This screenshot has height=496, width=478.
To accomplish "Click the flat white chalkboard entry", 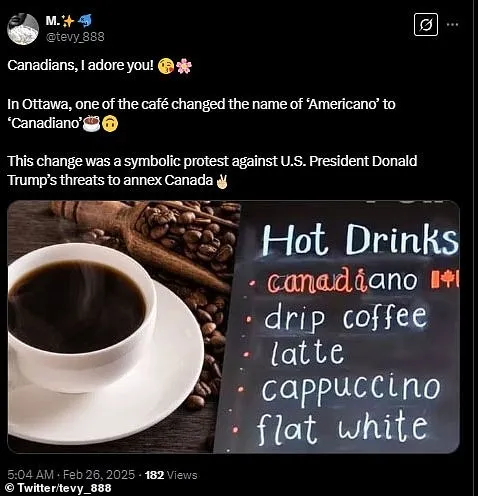I will [x=342, y=428].
